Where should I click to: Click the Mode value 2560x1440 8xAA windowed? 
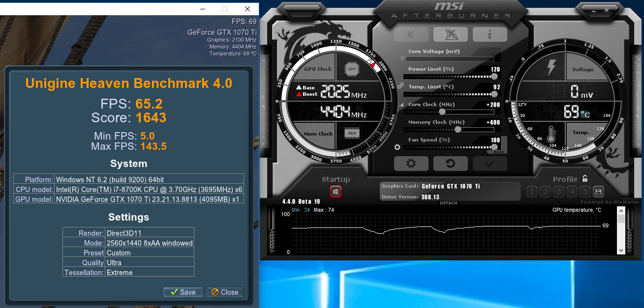click(150, 243)
